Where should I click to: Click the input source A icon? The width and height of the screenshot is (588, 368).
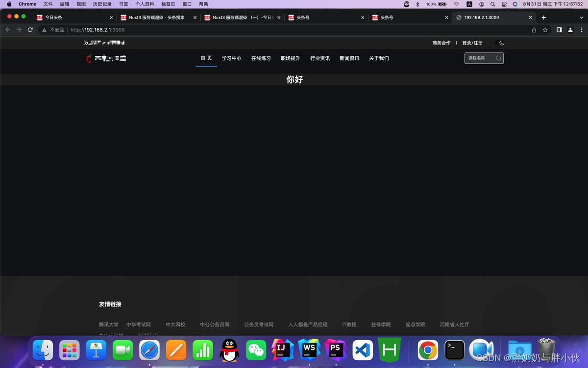point(469,4)
